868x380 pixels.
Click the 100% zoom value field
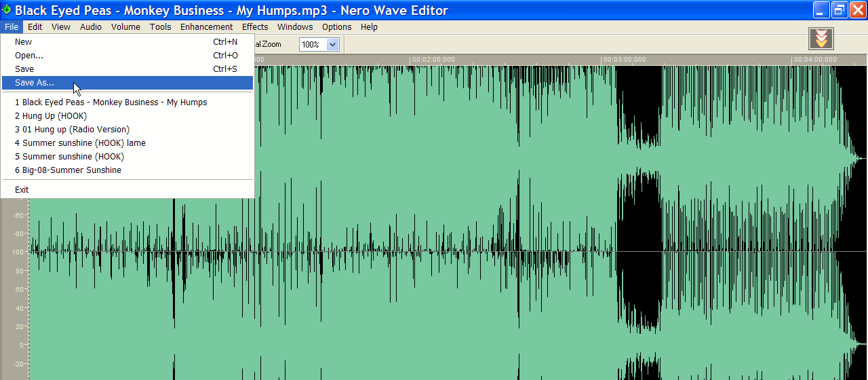[x=313, y=44]
